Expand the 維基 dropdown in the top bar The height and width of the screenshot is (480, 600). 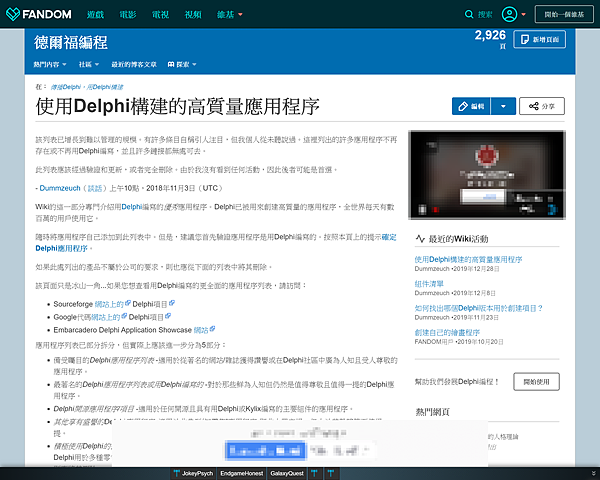coord(230,15)
